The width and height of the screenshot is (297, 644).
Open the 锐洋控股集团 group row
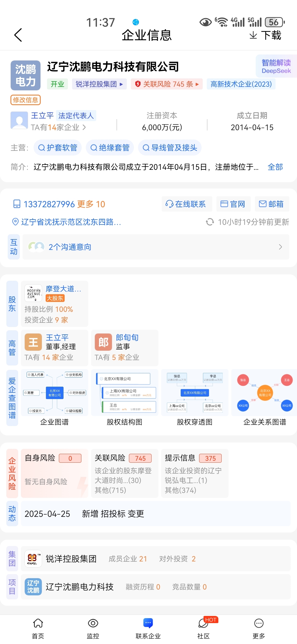(x=156, y=559)
